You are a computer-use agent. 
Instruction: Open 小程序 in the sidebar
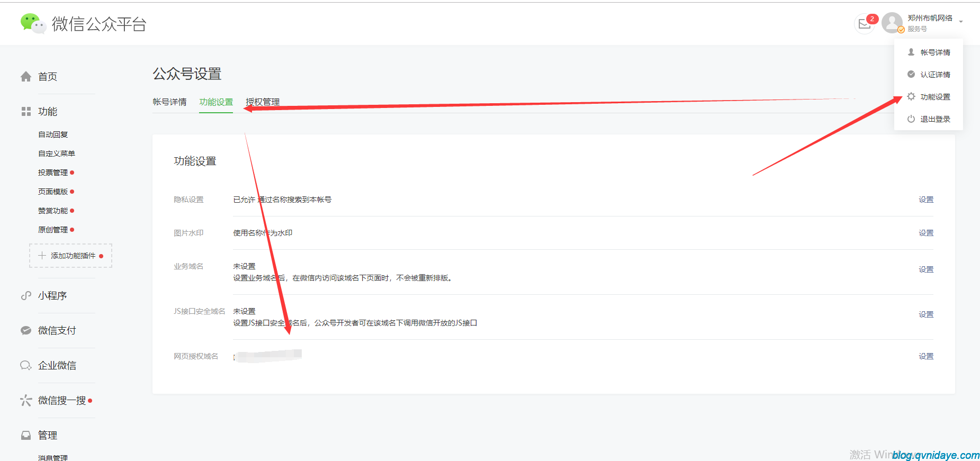52,296
